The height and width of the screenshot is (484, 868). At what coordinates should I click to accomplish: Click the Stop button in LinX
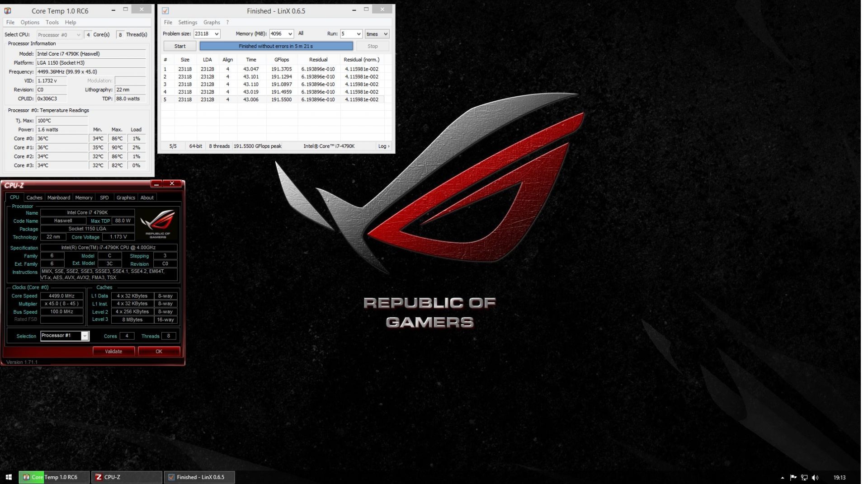tap(373, 46)
